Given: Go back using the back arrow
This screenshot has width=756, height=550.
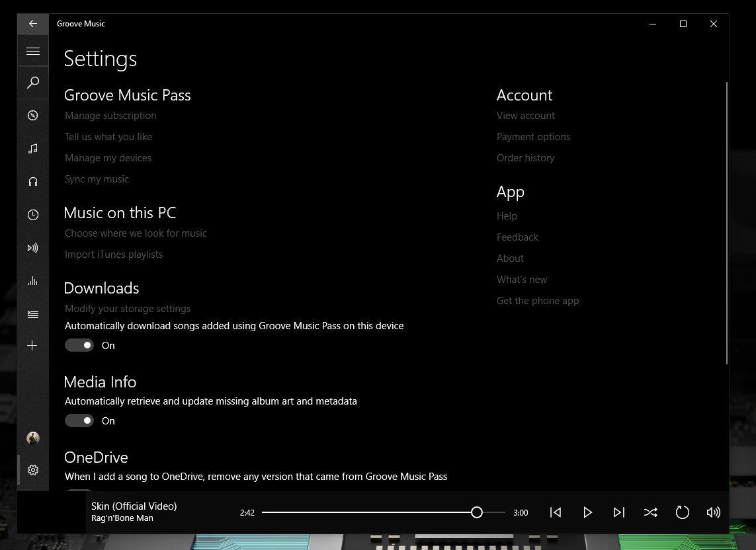Looking at the screenshot, I should click(32, 24).
